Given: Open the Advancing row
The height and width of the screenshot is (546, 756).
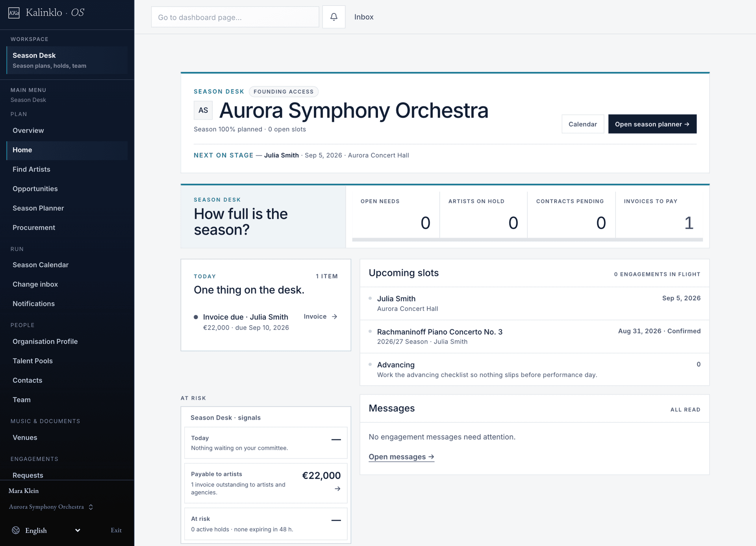Looking at the screenshot, I should coord(534,370).
